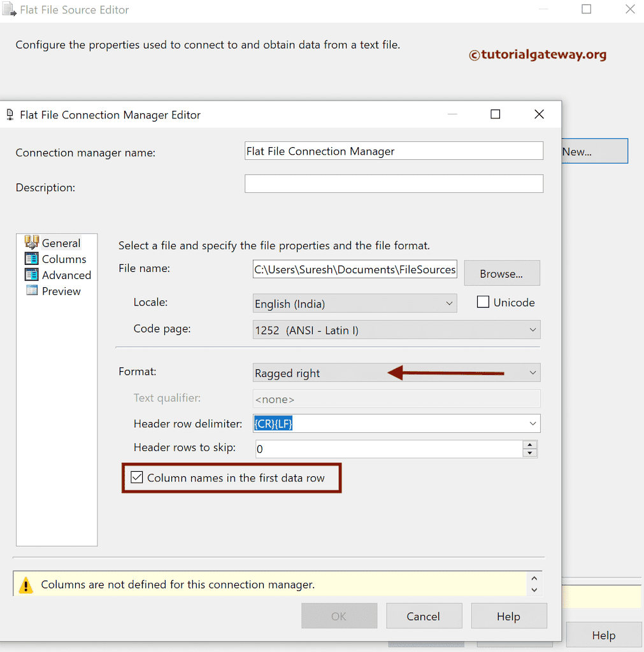Viewport: 644px width, 652px height.
Task: Click Cancel to dismiss the editor
Action: 424,616
